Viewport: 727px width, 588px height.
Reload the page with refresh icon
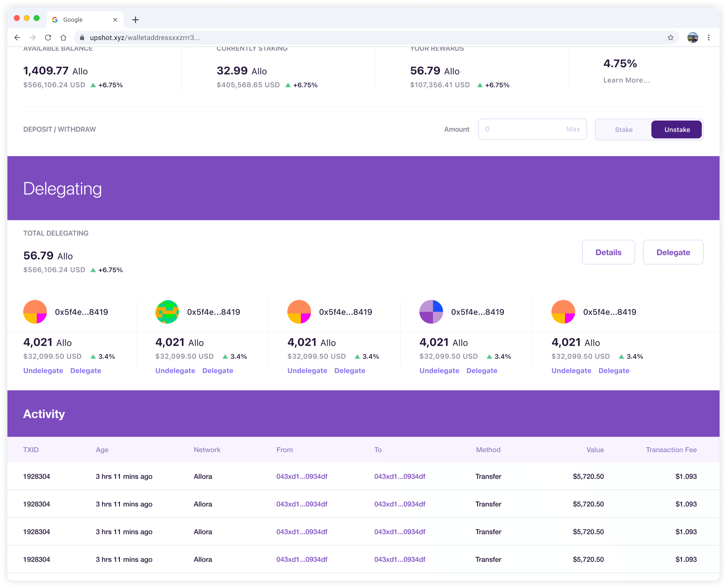click(48, 38)
